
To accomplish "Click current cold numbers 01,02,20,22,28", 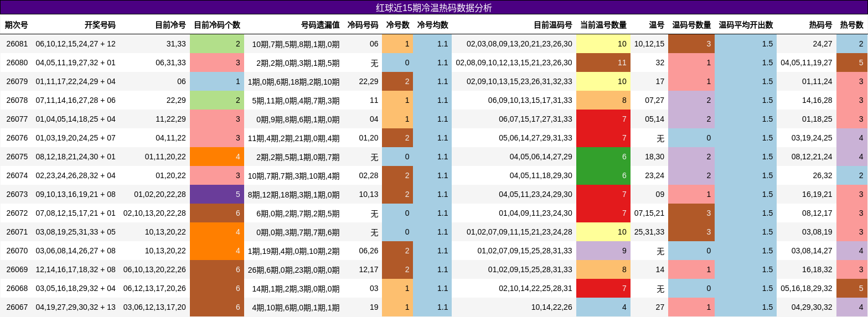I will click(160, 194).
